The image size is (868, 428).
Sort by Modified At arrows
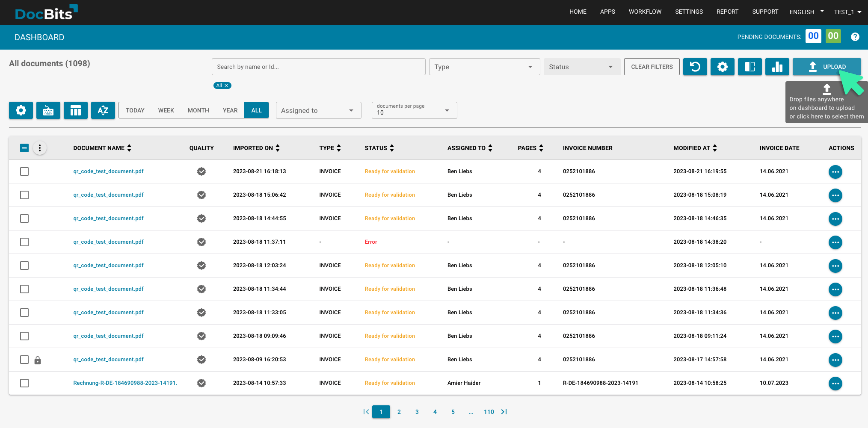pyautogui.click(x=715, y=148)
